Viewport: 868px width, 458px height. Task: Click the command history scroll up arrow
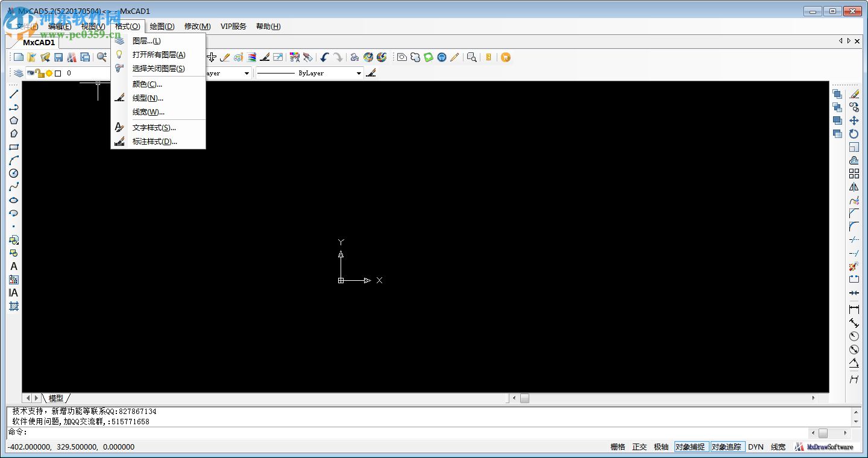tap(856, 412)
